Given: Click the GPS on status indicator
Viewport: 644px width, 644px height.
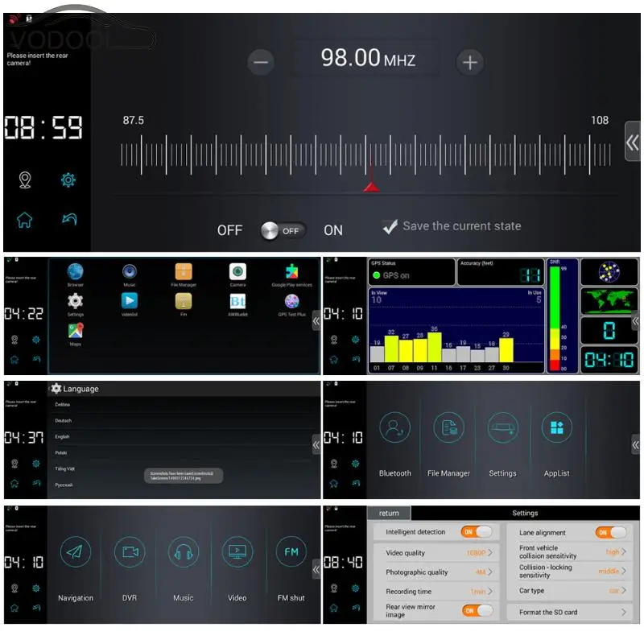Looking at the screenshot, I should [390, 275].
